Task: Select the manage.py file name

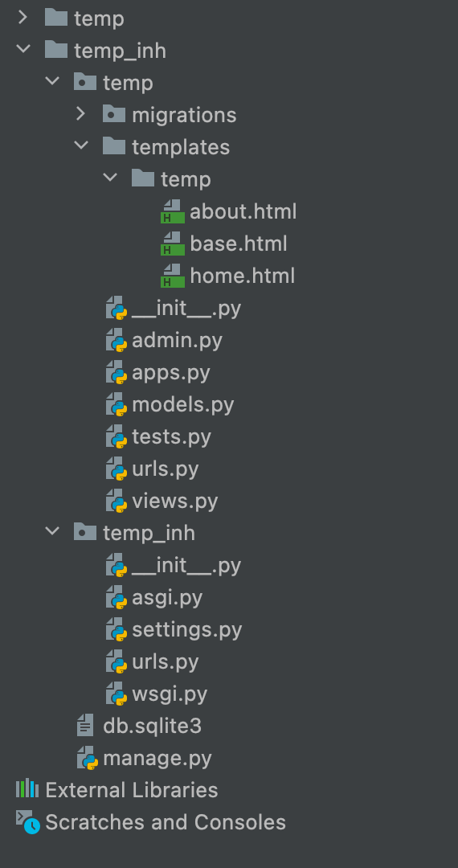Action: coord(157,759)
